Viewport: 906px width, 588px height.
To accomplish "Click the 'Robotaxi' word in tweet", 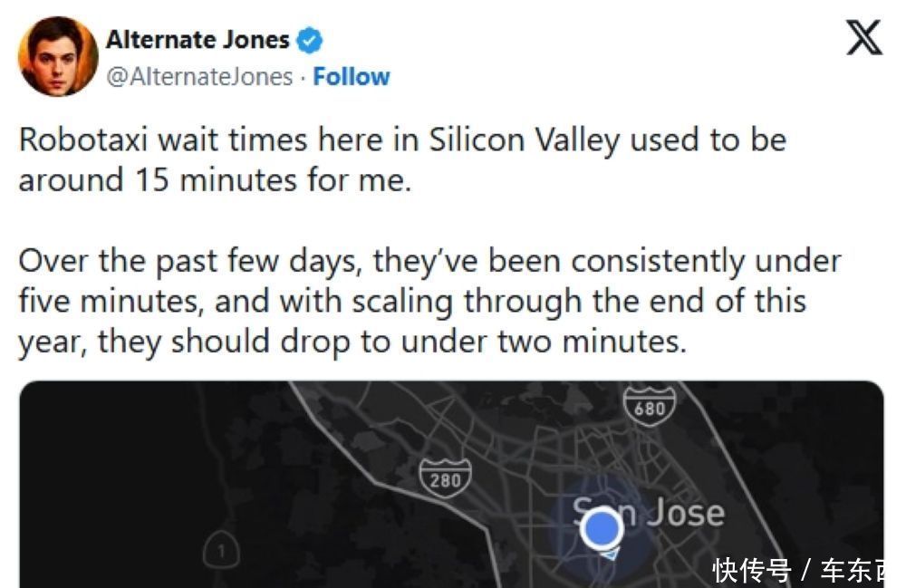I will pyautogui.click(x=83, y=140).
